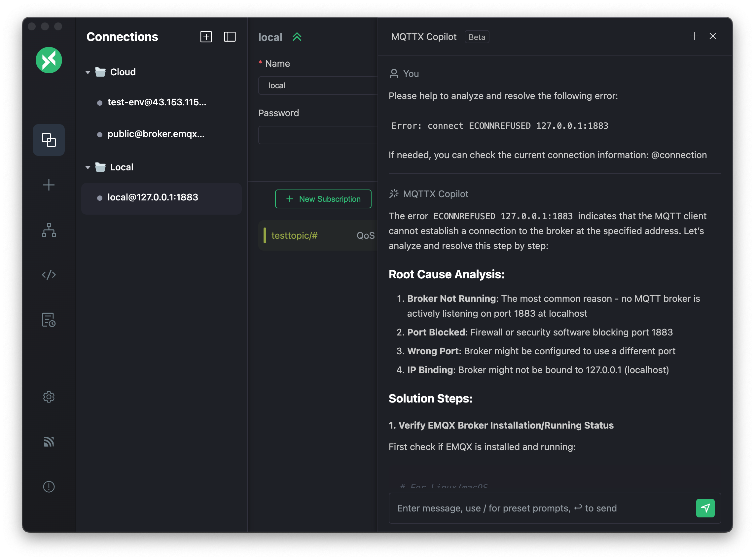Click the plus new connection sidebar icon
Image resolution: width=755 pixels, height=560 pixels.
[x=49, y=185]
